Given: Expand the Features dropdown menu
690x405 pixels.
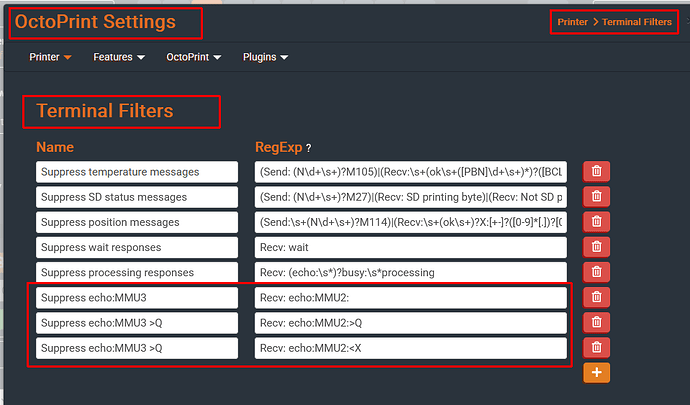Looking at the screenshot, I should pos(119,57).
